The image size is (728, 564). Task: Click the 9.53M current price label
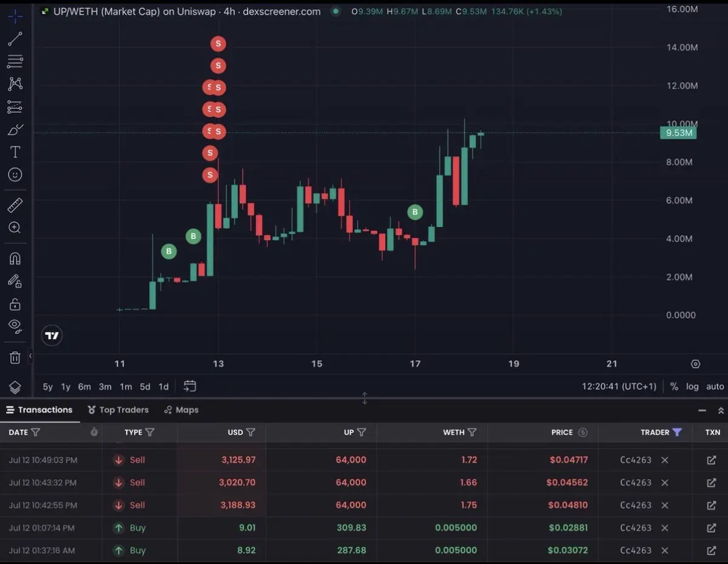click(x=678, y=133)
